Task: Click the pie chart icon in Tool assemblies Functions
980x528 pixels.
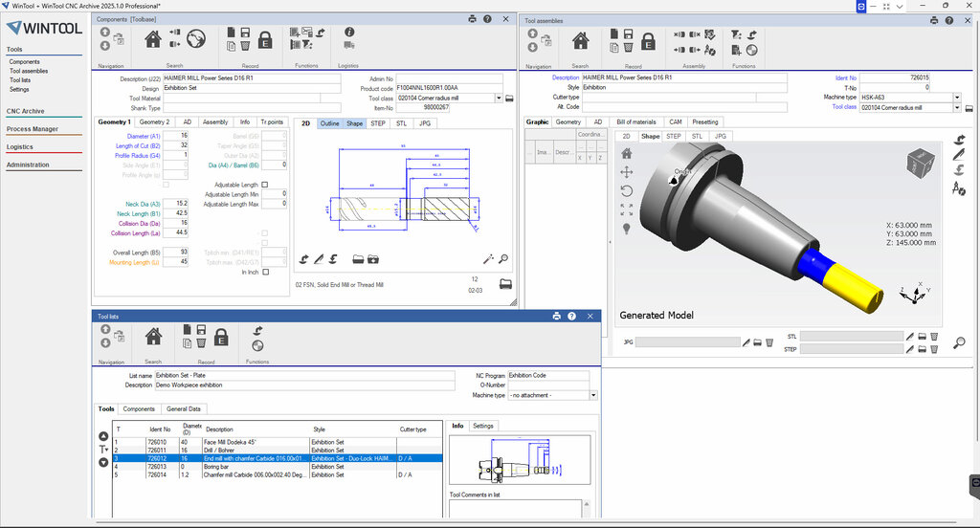Action: (752, 50)
